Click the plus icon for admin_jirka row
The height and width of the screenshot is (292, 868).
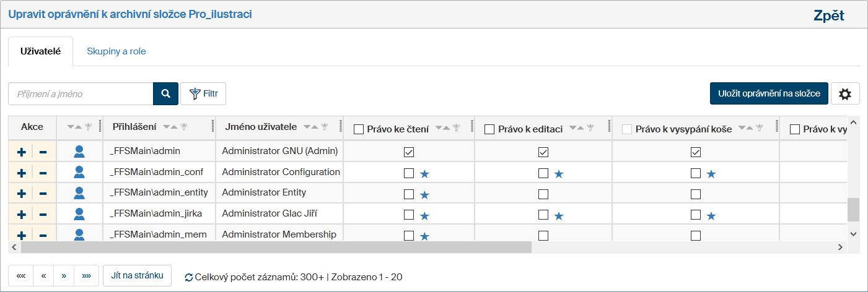click(21, 215)
